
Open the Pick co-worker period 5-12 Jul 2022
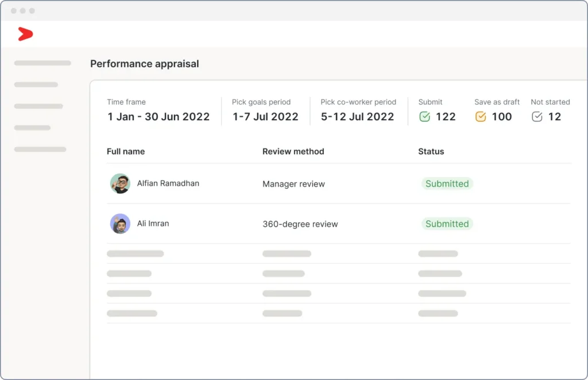[x=357, y=117]
